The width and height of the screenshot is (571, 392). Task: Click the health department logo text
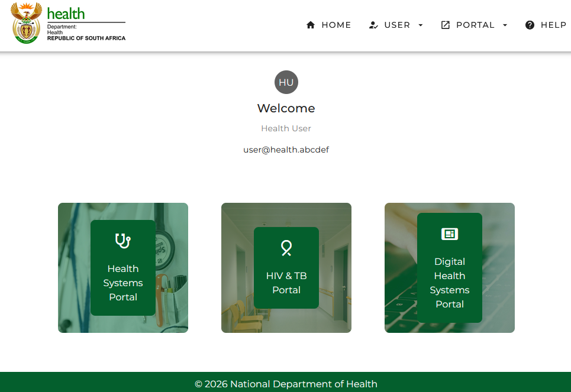tap(66, 14)
